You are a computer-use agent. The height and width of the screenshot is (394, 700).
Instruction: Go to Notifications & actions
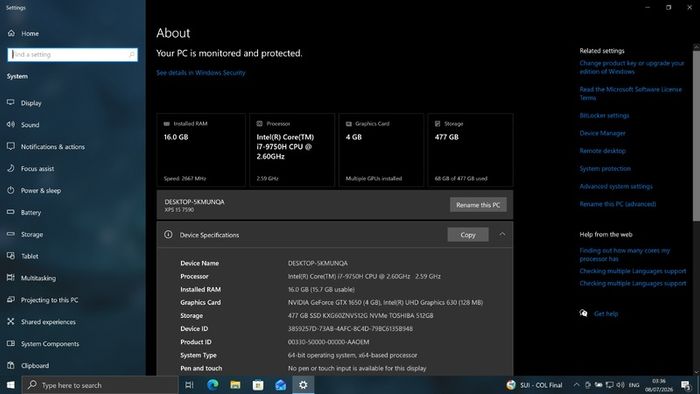46,147
